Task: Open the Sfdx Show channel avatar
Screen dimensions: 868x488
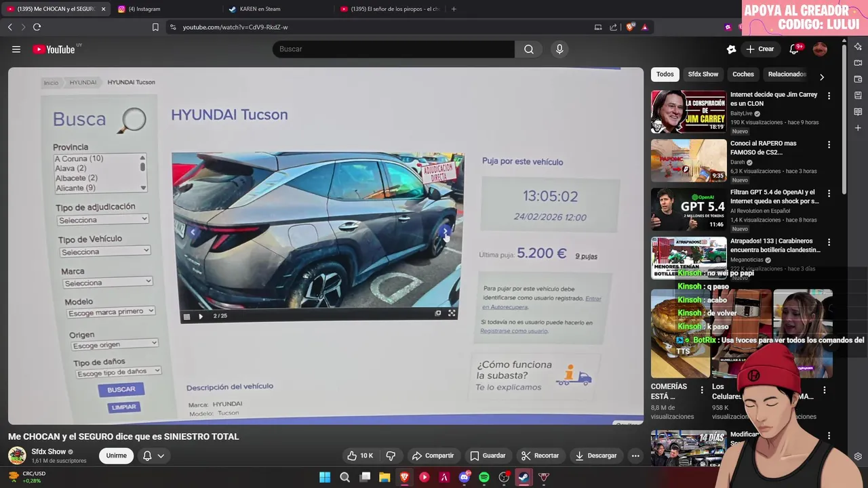Action: point(17,455)
